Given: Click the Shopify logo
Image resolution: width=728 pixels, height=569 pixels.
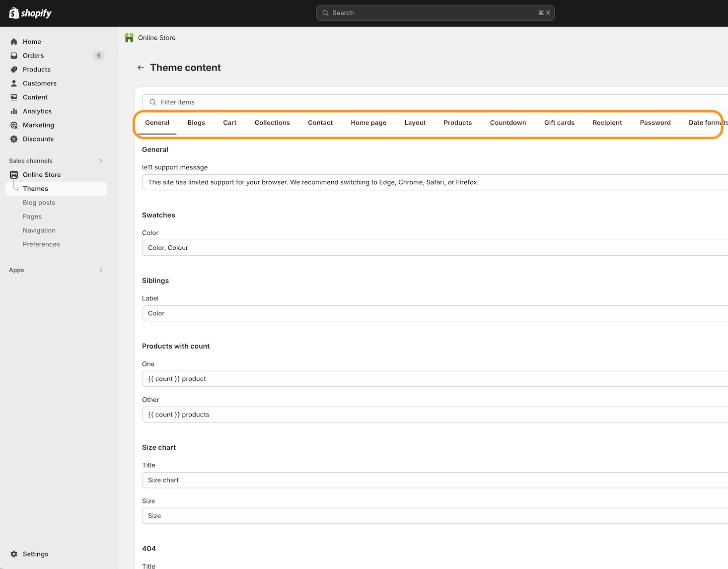Looking at the screenshot, I should [30, 13].
